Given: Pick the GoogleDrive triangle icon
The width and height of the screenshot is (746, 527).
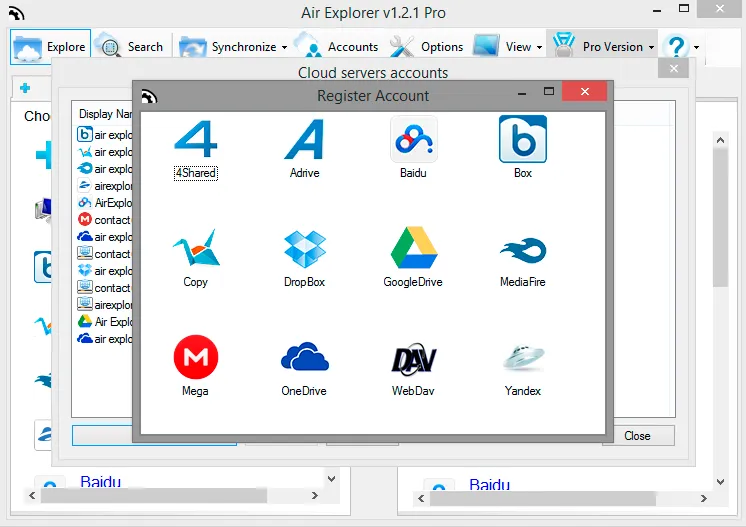Looking at the screenshot, I should click(413, 247).
